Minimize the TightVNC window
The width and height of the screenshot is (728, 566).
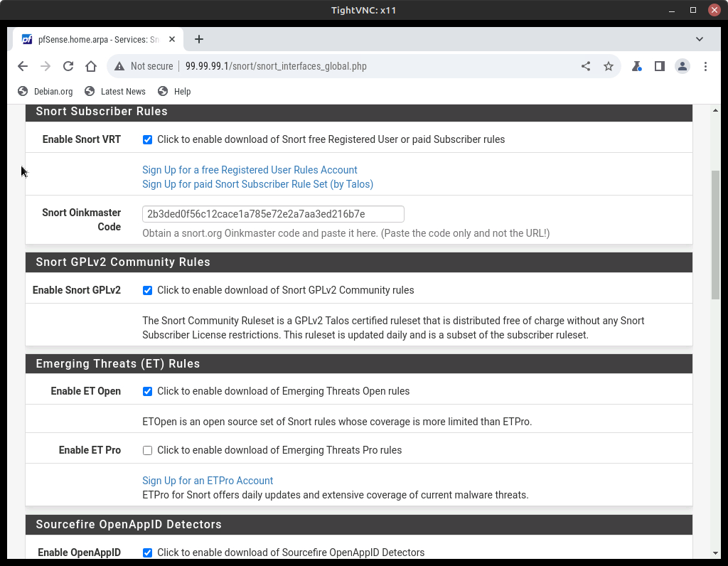(x=671, y=10)
